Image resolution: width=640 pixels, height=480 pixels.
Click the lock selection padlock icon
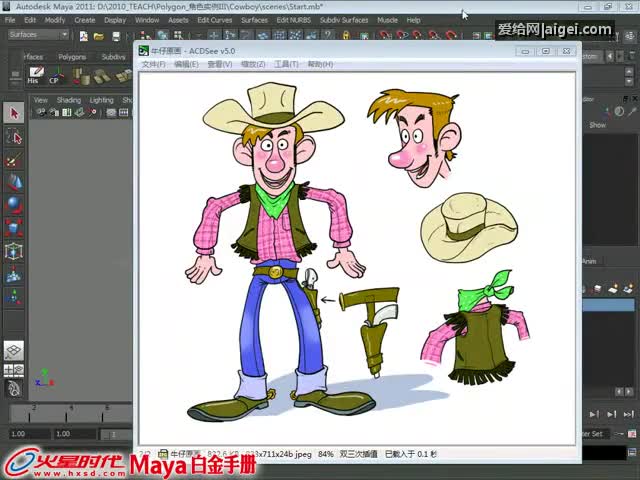pos(346,36)
